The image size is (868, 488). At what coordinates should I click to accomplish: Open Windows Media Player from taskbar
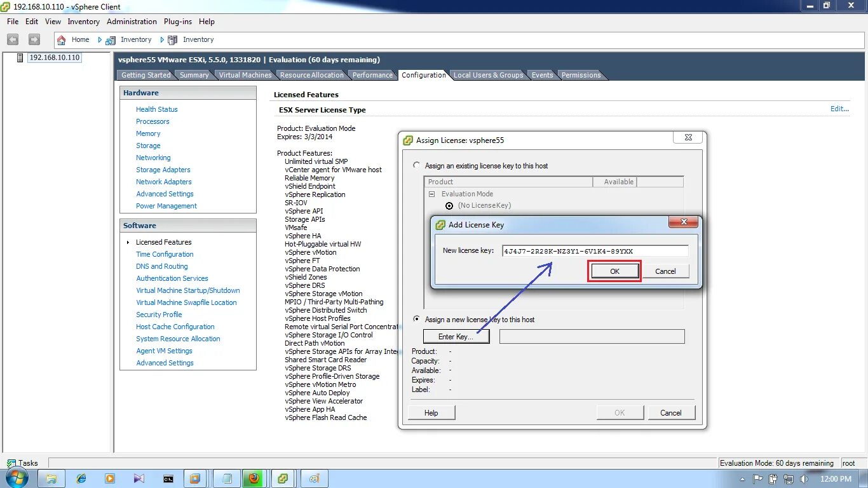click(x=110, y=478)
